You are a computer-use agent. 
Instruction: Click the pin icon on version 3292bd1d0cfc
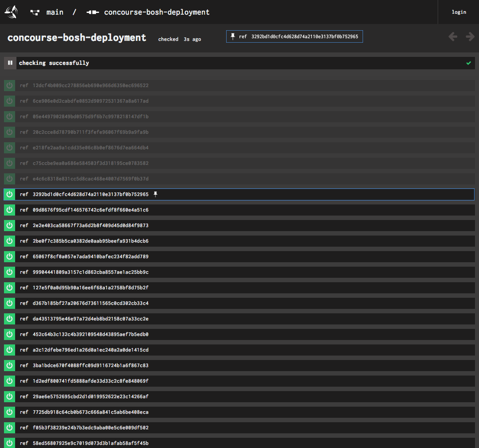156,194
